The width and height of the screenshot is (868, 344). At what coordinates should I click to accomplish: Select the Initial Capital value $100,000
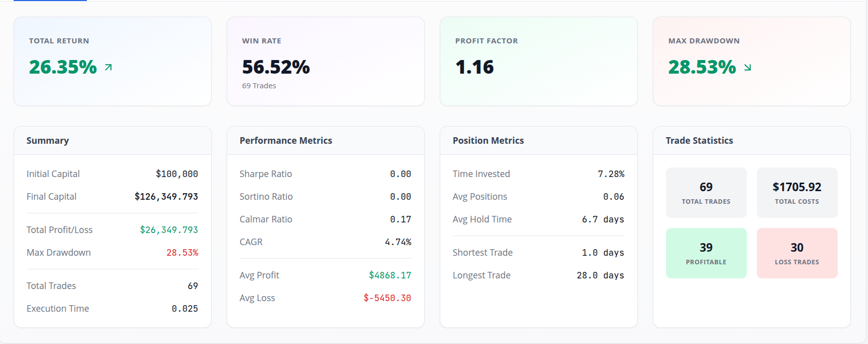coord(177,174)
